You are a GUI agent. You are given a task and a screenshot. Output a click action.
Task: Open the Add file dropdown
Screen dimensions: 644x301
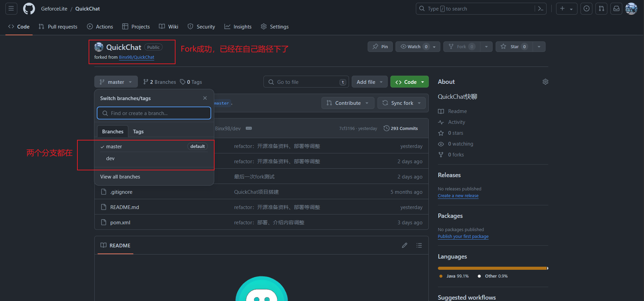[370, 82]
